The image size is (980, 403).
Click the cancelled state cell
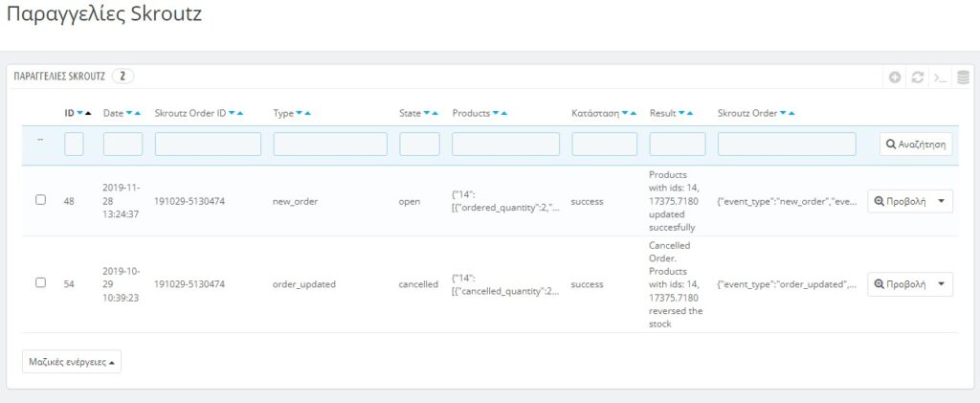(418, 284)
